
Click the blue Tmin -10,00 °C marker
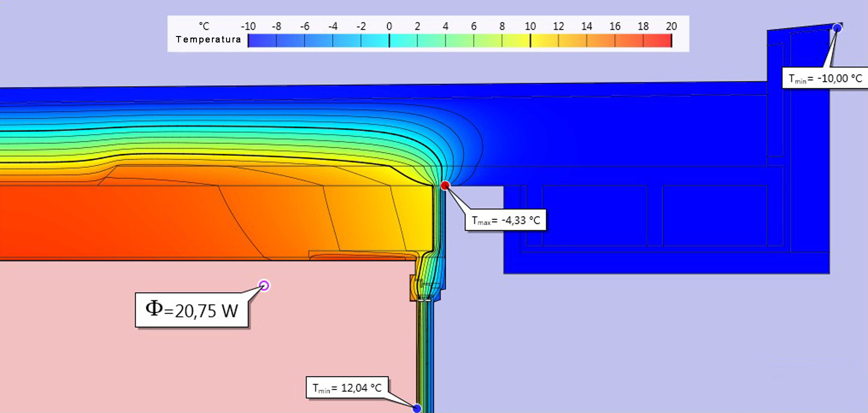coord(837,28)
